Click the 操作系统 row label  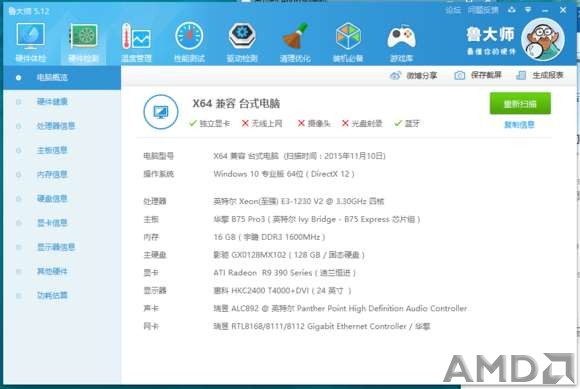[159, 174]
